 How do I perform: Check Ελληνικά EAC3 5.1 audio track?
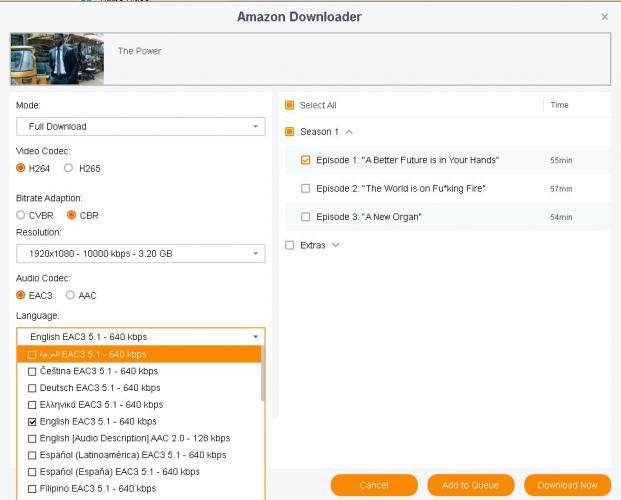tap(32, 405)
